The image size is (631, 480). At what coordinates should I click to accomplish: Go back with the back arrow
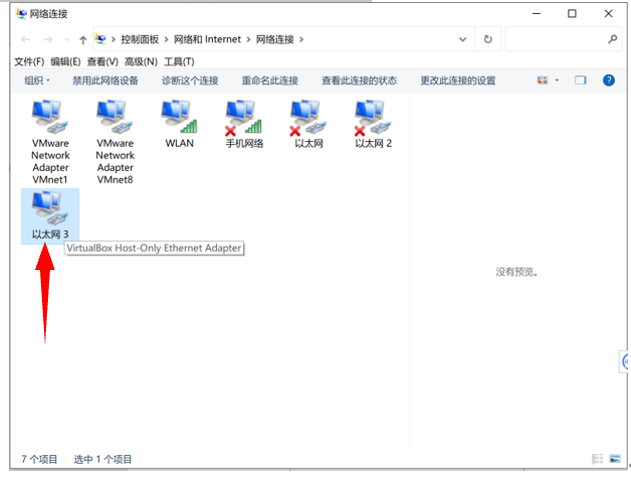[x=26, y=39]
